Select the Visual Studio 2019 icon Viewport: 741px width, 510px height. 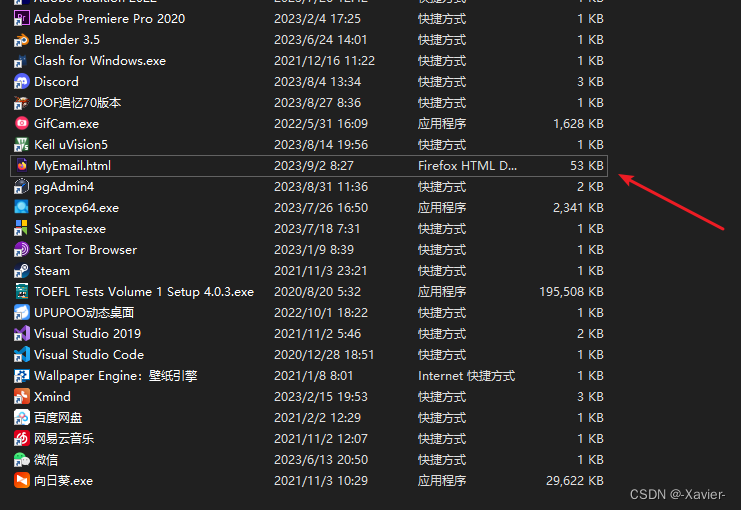(21, 334)
